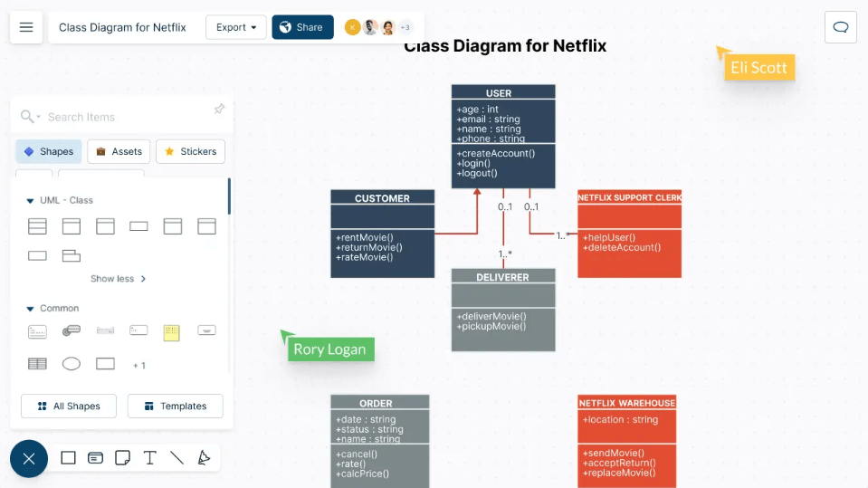Close the shapes panel with X button
868x488 pixels.
click(29, 459)
